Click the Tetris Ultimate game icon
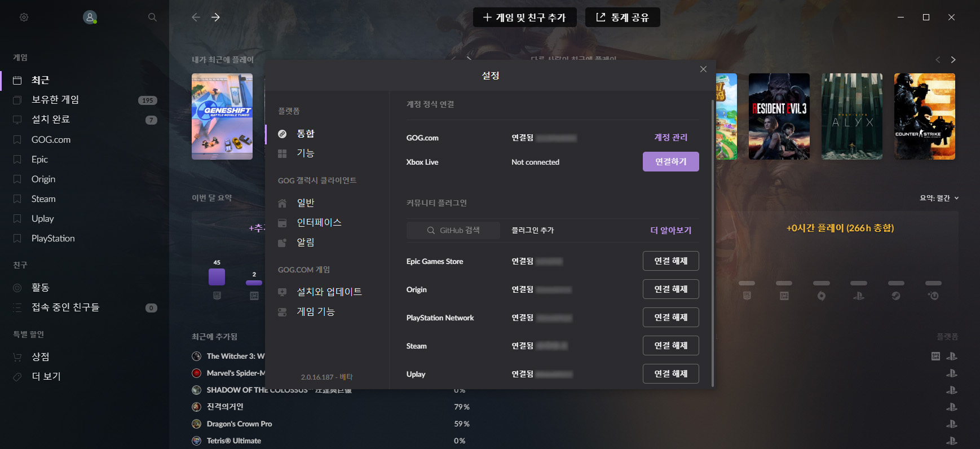The height and width of the screenshot is (449, 980). tap(197, 441)
